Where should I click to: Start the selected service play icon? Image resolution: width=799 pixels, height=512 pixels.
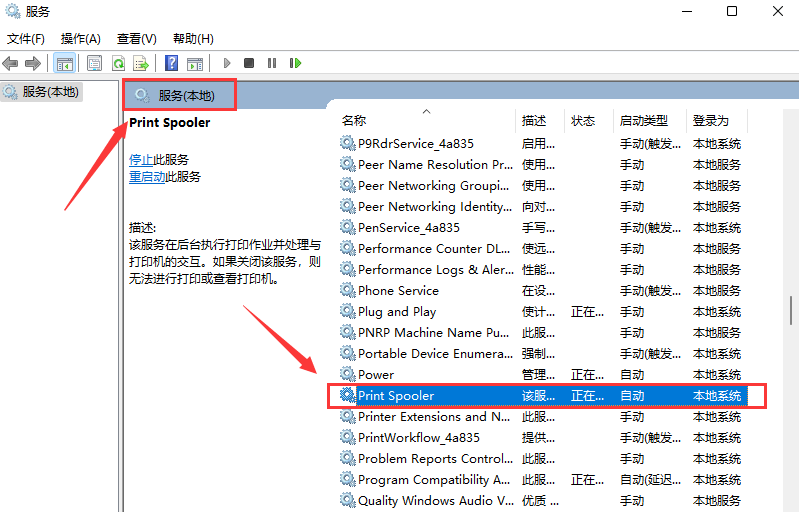[227, 63]
